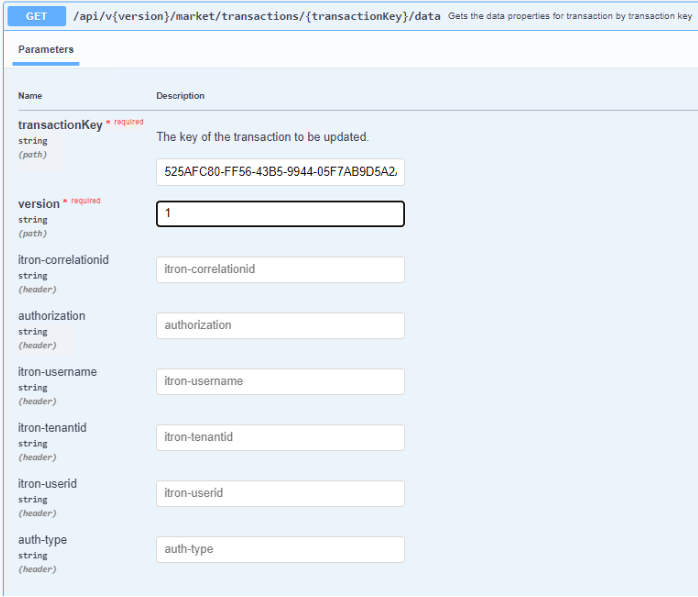Click the 'itron-correlationid' parameter label

coord(63,260)
